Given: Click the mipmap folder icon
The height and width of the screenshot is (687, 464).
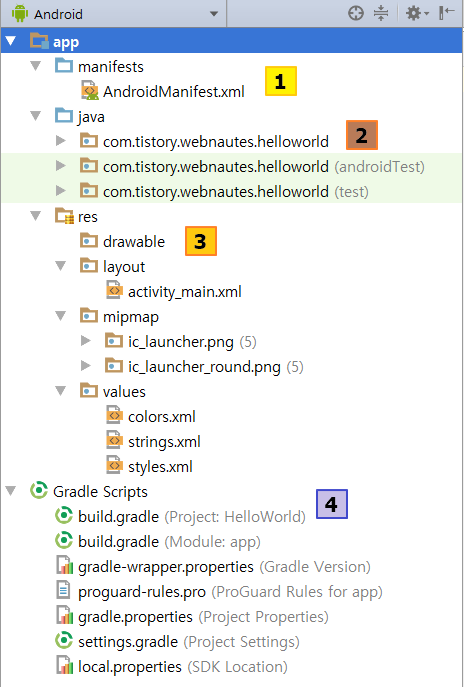Looking at the screenshot, I should pyautogui.click(x=89, y=315).
